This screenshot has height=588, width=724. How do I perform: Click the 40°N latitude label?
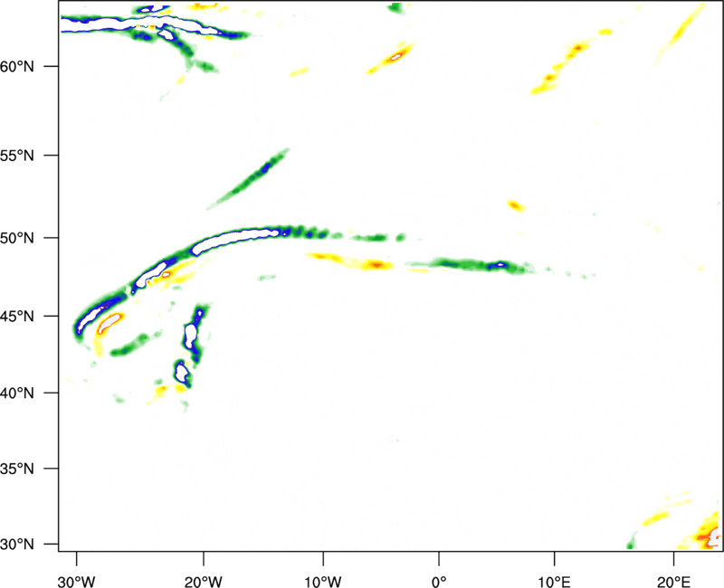pyautogui.click(x=17, y=394)
